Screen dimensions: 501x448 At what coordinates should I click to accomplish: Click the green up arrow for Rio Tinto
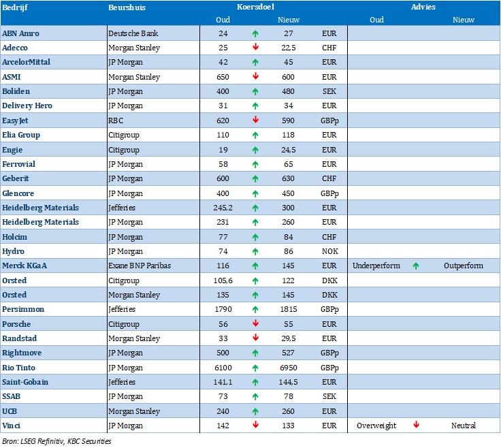255,368
